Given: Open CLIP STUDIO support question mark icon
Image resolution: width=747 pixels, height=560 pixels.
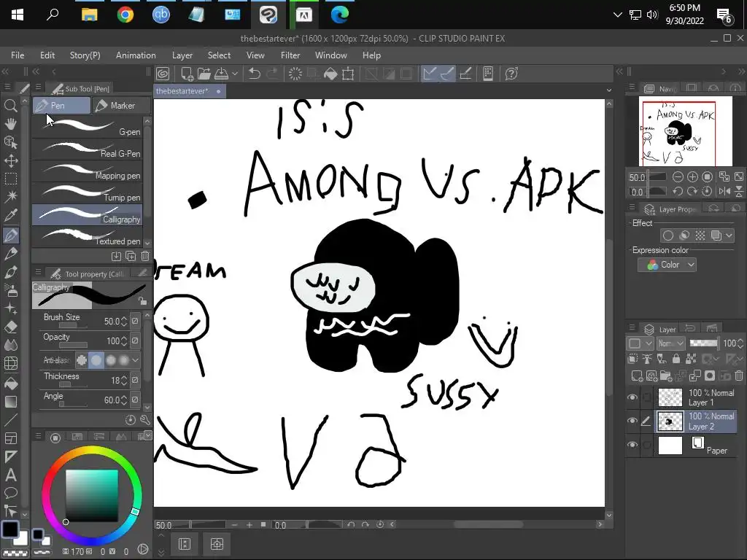Looking at the screenshot, I should (x=511, y=74).
